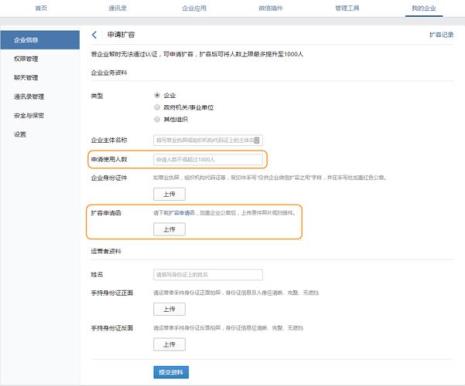465x386 pixels.
Task: Click 上传 for 手持身份证正面
Action: [x=169, y=309]
